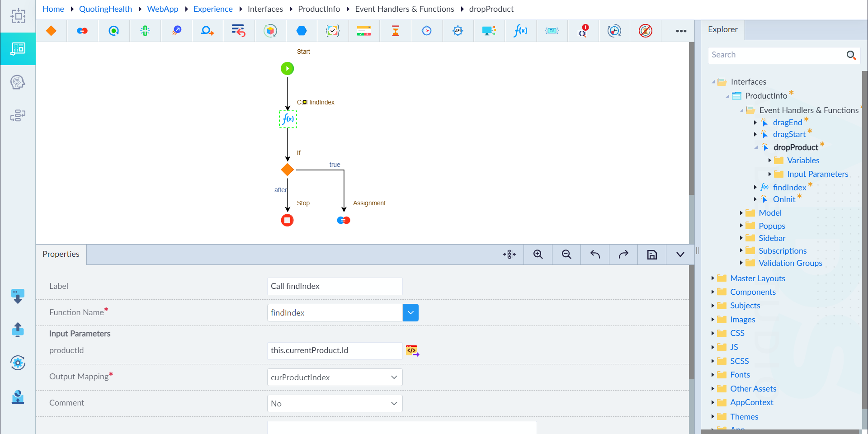Open Function Name dropdown arrow

(410, 312)
